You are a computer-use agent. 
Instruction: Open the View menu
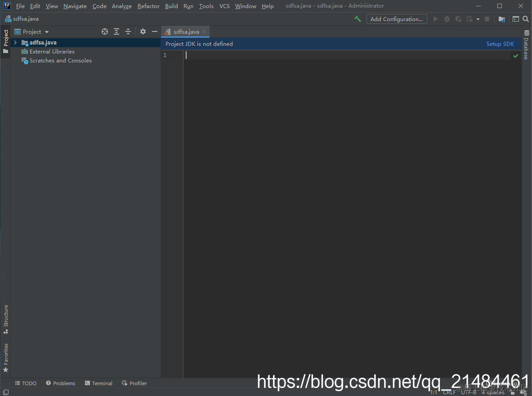point(52,6)
